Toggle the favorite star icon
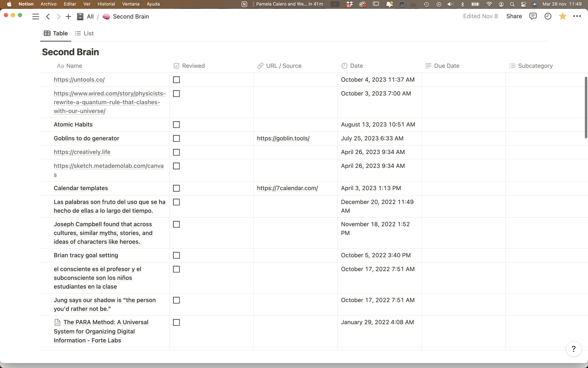Viewport: 588px width, 368px height. pyautogui.click(x=562, y=16)
